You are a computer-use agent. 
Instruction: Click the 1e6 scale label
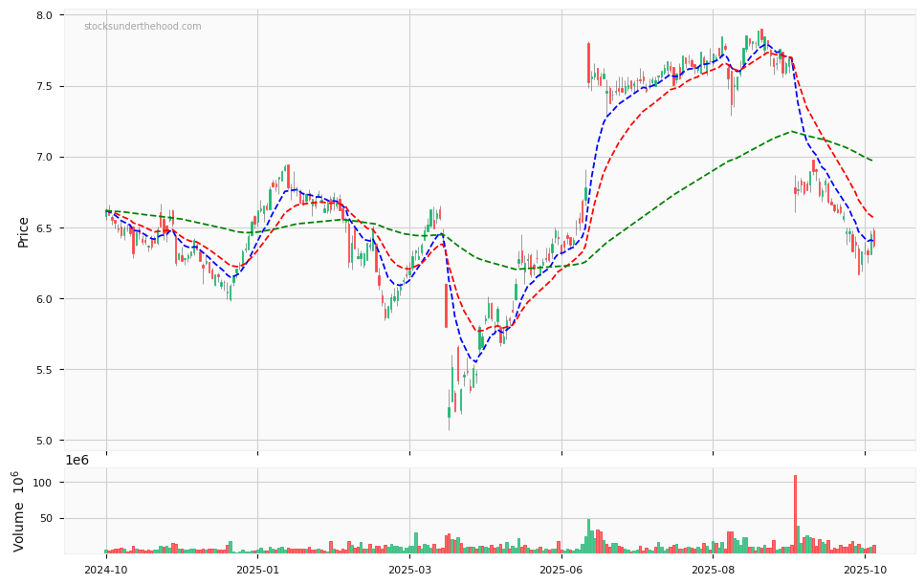(x=78, y=461)
